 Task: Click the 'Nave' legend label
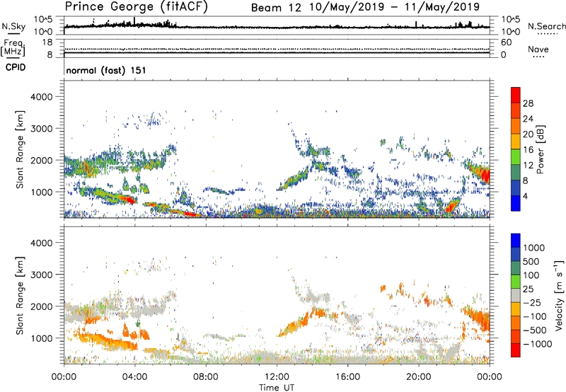[x=538, y=49]
